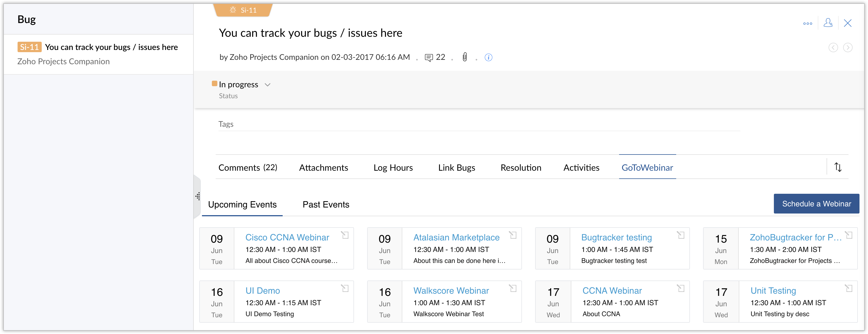
Task: Click the sort order arrows icon
Action: (838, 167)
